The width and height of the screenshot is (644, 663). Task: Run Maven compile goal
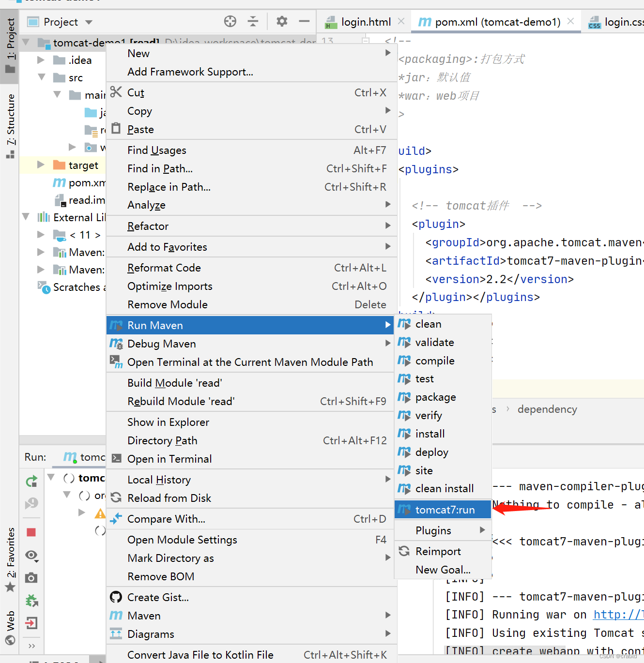pos(443,361)
